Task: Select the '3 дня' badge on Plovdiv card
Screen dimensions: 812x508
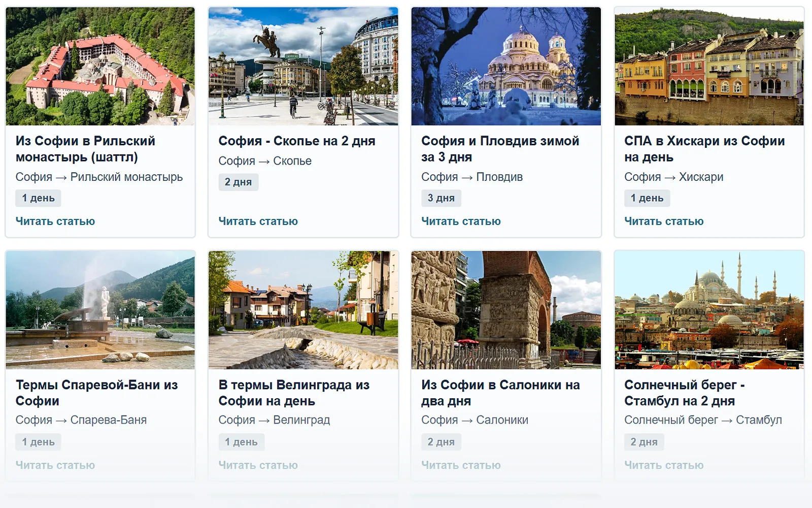Action: point(441,198)
